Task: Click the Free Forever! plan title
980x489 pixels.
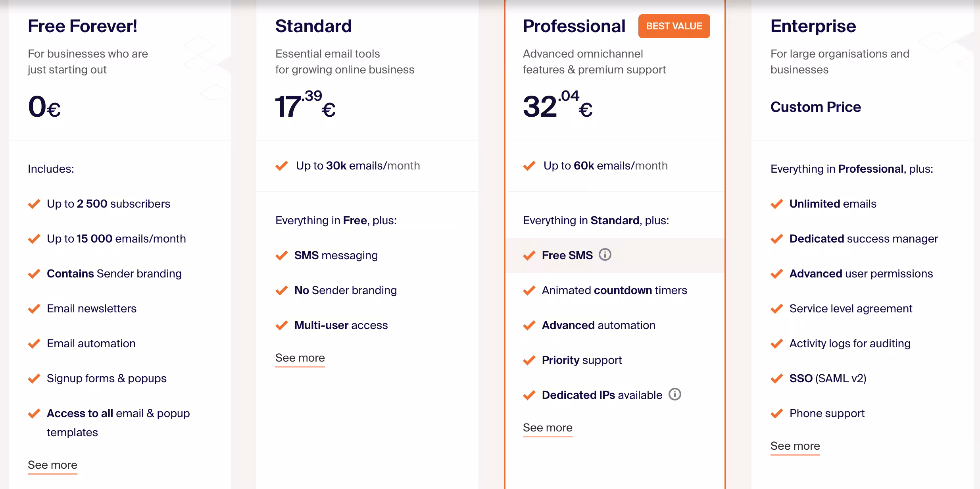Action: tap(83, 26)
